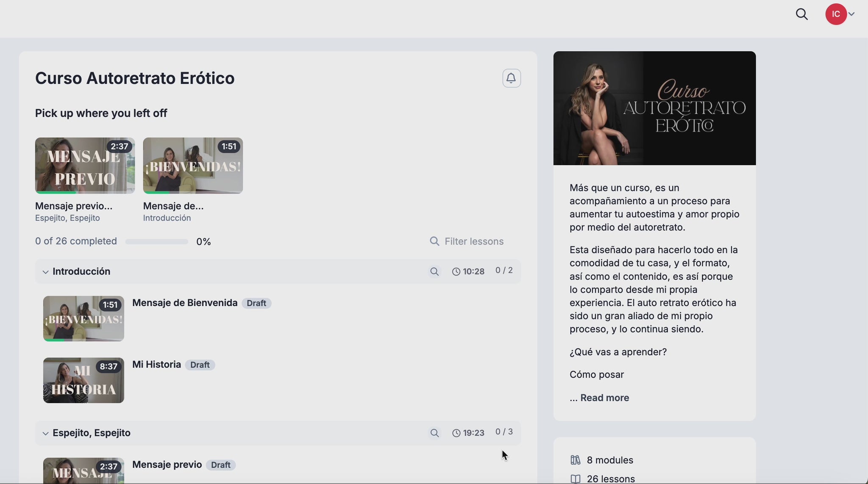The image size is (868, 484).
Task: Resume ¡Bienvenidas! thumbnail under Pick up
Action: 193,166
